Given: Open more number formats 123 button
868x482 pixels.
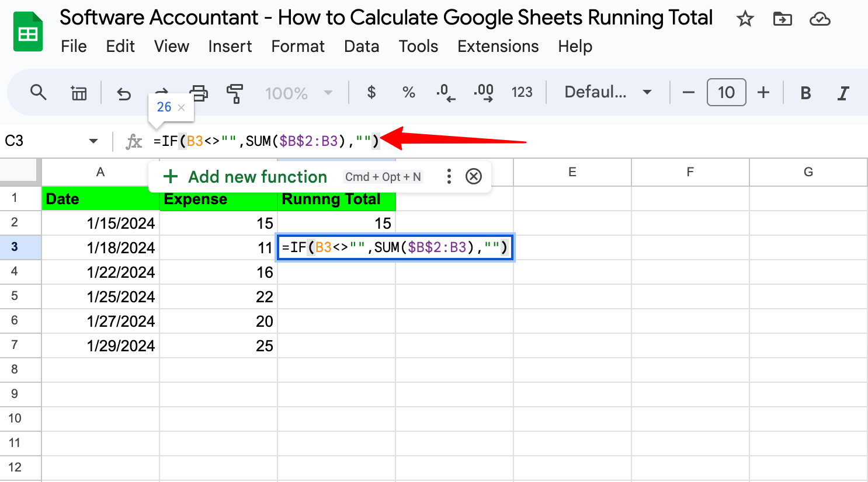Looking at the screenshot, I should tap(522, 92).
